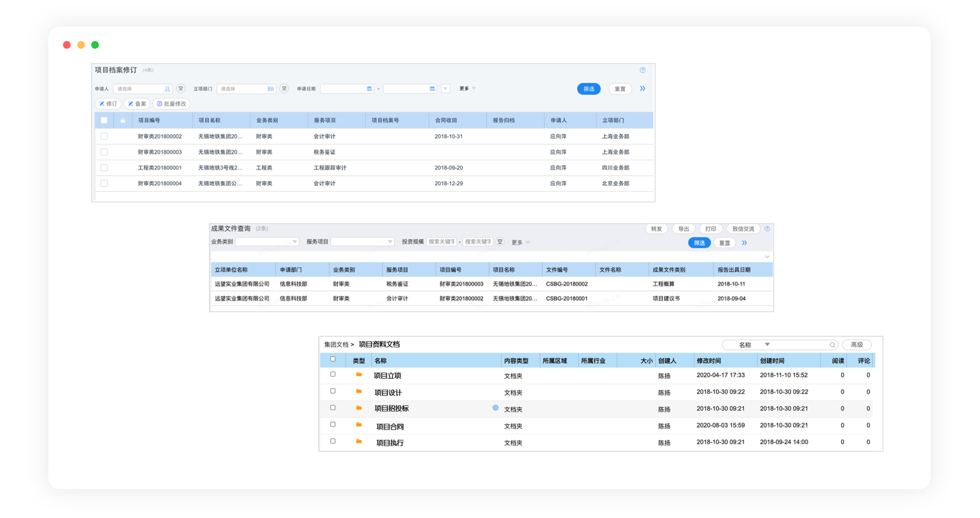Click the person picker icon in 申请人 field
The height and width of the screenshot is (518, 980).
[x=167, y=89]
